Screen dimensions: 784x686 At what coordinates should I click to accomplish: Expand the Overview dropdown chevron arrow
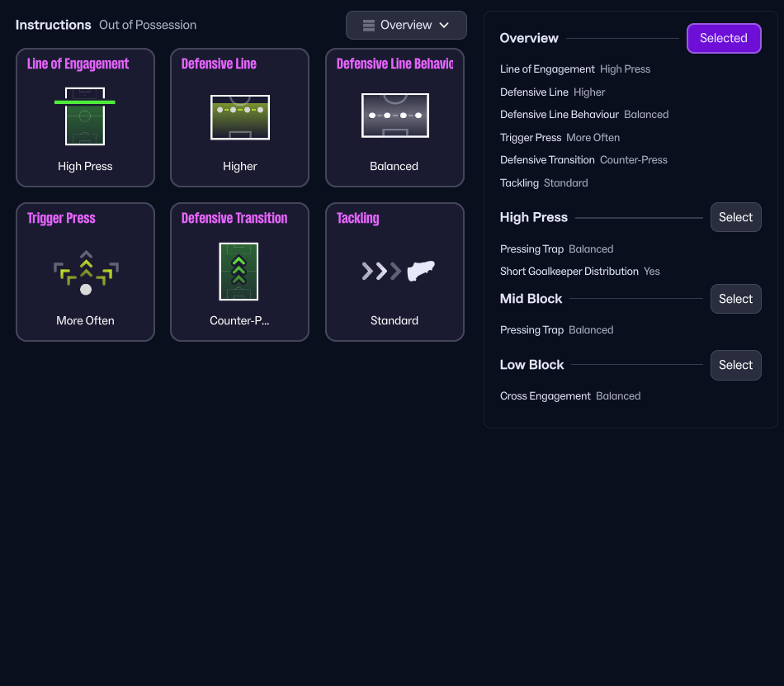[444, 26]
